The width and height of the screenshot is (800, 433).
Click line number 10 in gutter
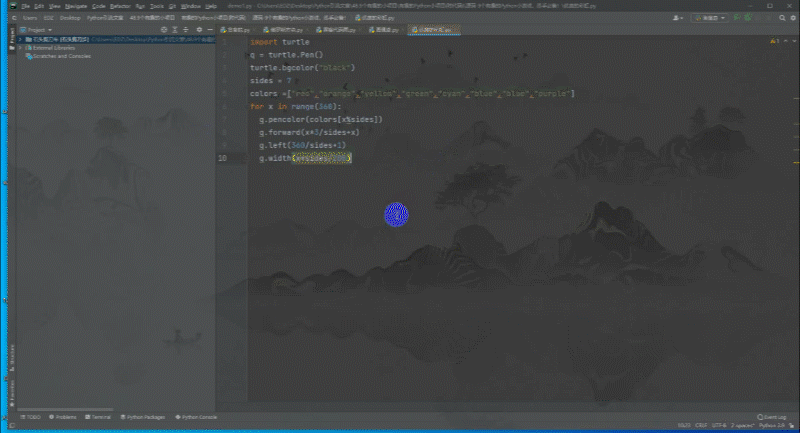pyautogui.click(x=222, y=158)
